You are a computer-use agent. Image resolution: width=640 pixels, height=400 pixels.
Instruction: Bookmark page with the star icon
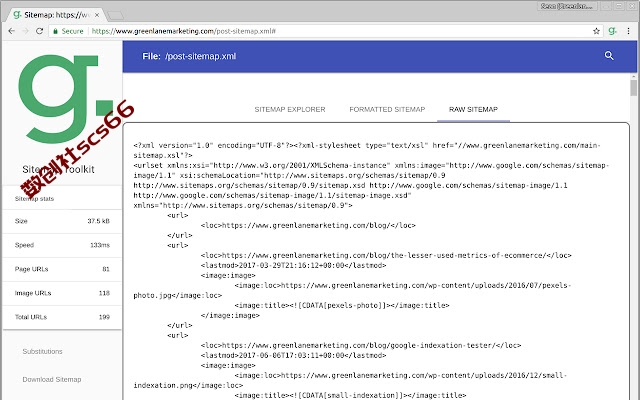596,31
